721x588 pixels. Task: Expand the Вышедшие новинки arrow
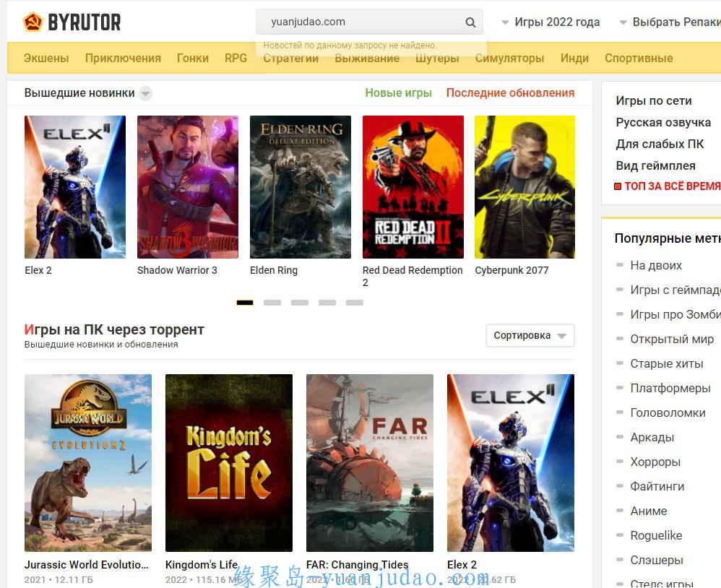[x=145, y=93]
